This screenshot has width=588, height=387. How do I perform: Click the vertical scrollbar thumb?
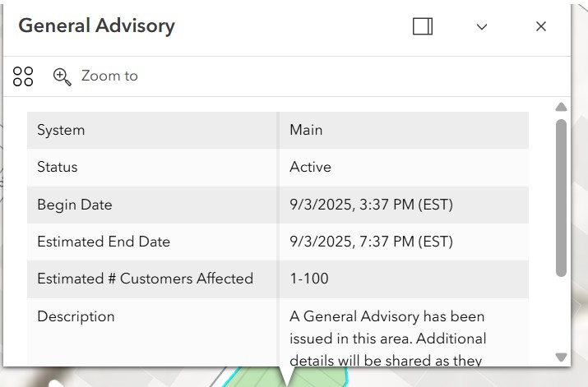561,198
